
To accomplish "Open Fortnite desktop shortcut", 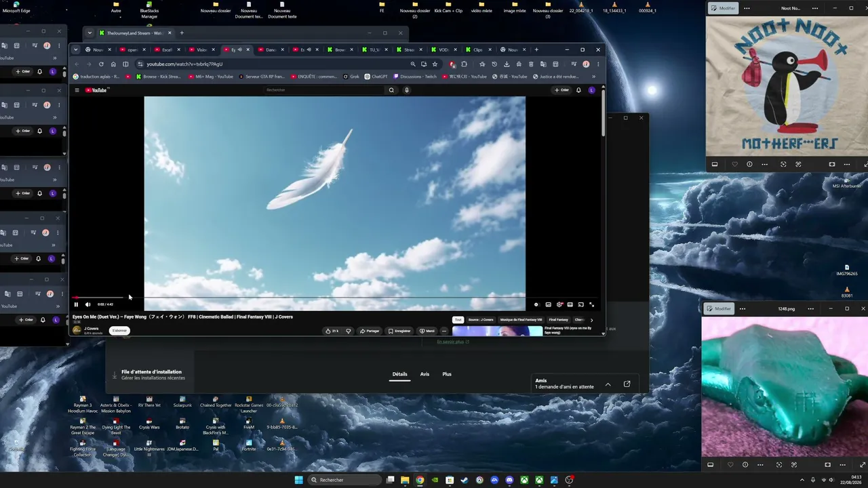I will click(249, 445).
